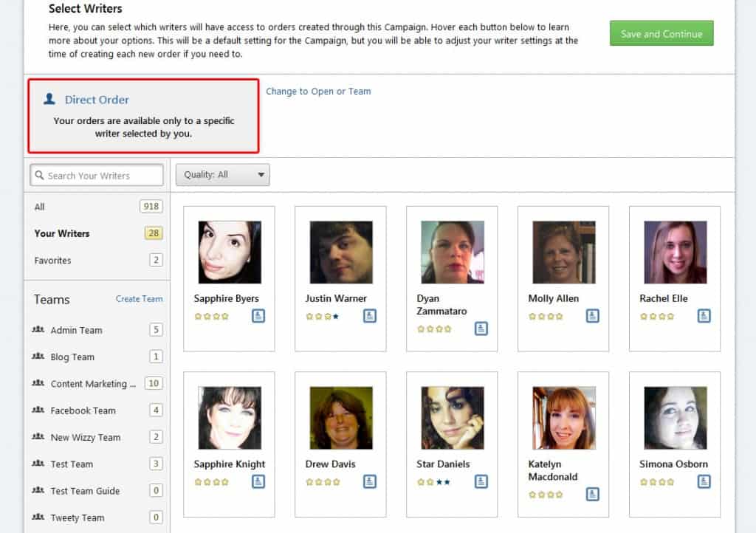
Task: Click the magnifier icon in the search box
Action: [x=38, y=175]
